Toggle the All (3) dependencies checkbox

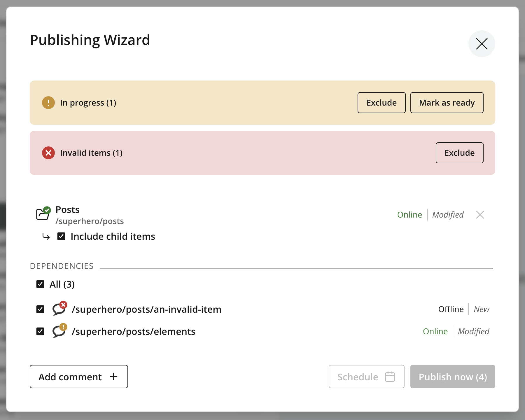click(x=40, y=284)
